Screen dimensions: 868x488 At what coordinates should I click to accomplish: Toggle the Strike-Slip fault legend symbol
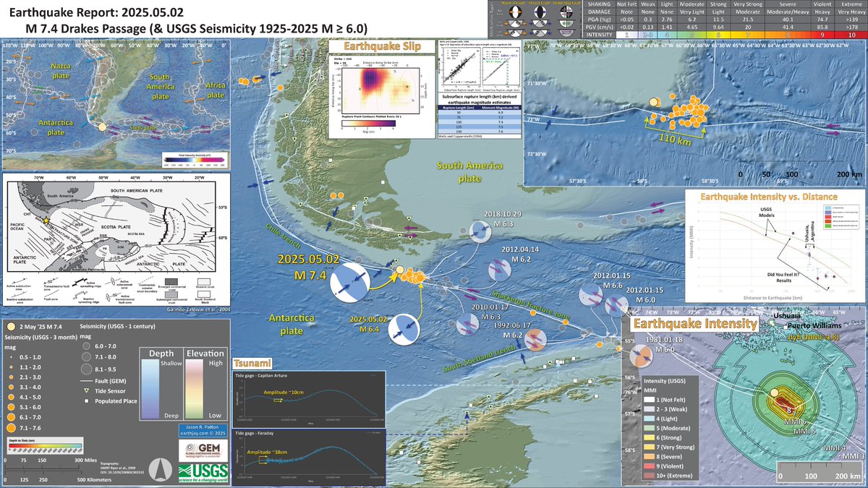point(565,12)
